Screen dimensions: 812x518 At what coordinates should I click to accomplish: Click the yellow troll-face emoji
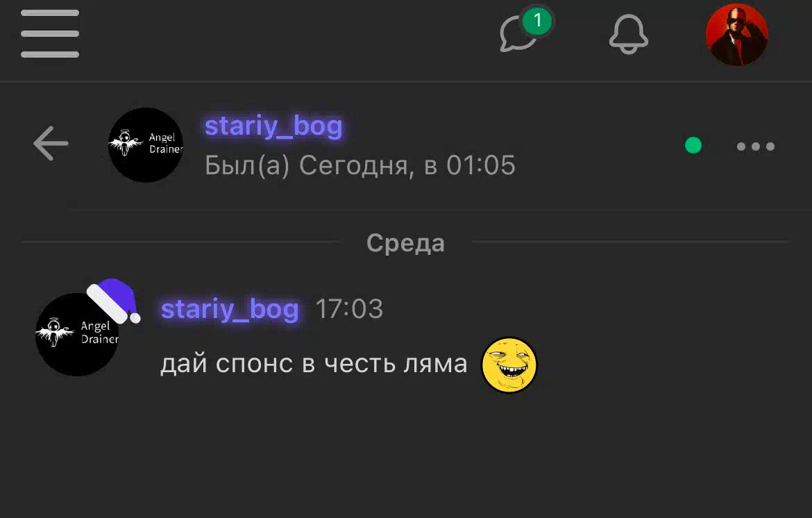click(509, 365)
